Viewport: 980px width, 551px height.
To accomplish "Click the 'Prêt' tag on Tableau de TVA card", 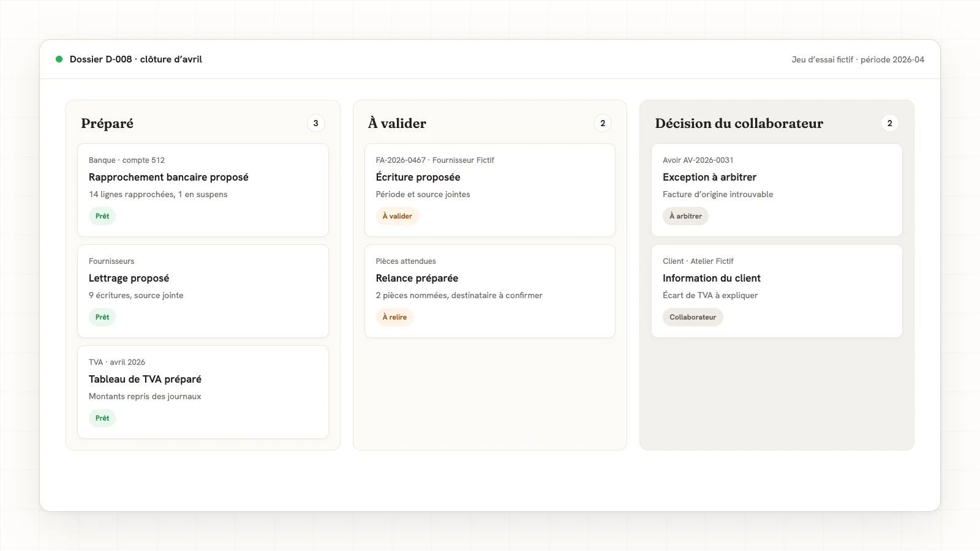I will click(102, 418).
